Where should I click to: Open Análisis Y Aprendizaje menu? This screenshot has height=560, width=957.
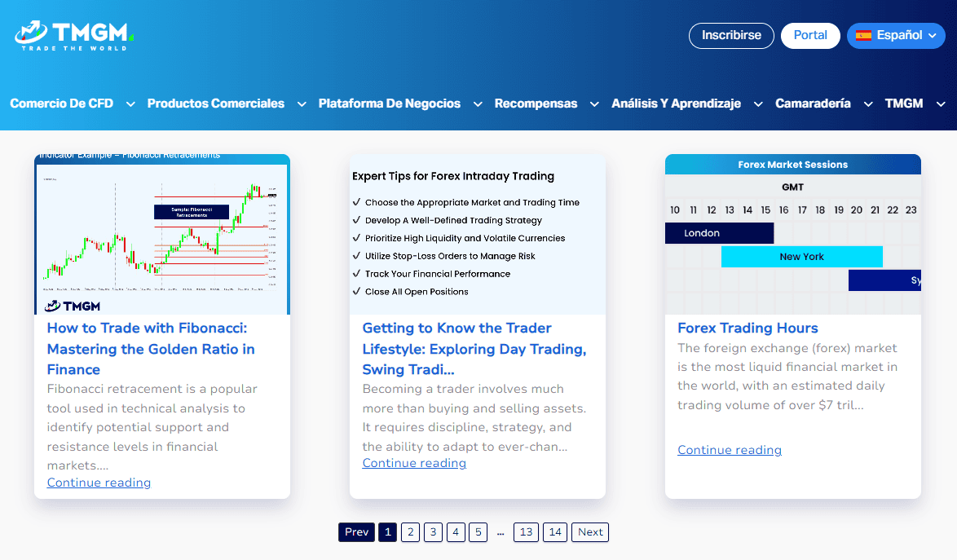point(676,104)
